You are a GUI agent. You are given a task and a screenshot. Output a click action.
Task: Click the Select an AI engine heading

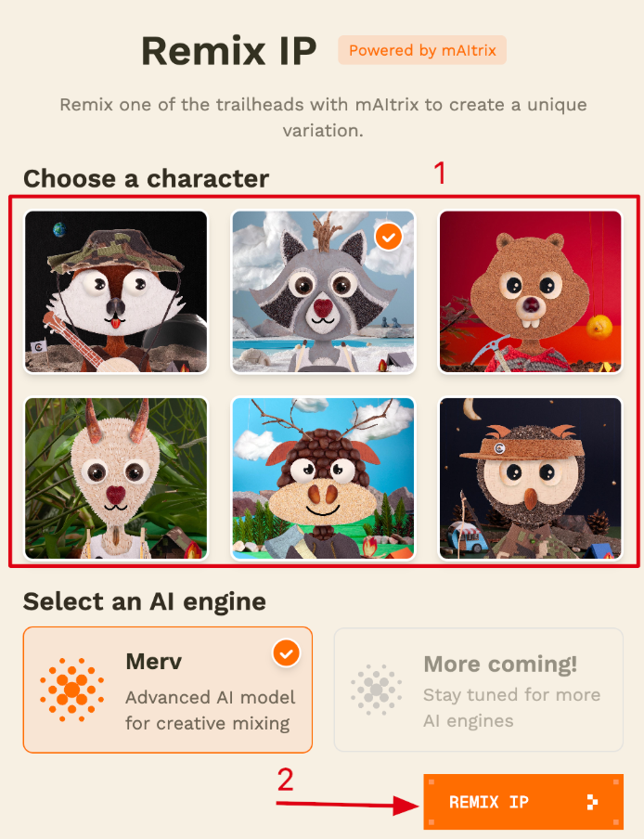click(145, 601)
